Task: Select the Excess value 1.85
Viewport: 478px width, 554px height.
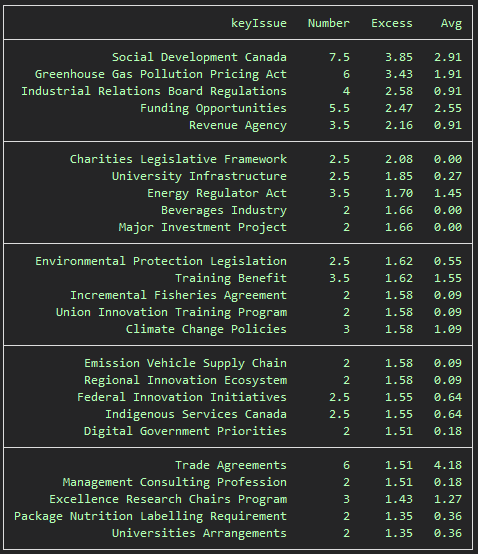Action: [x=399, y=176]
